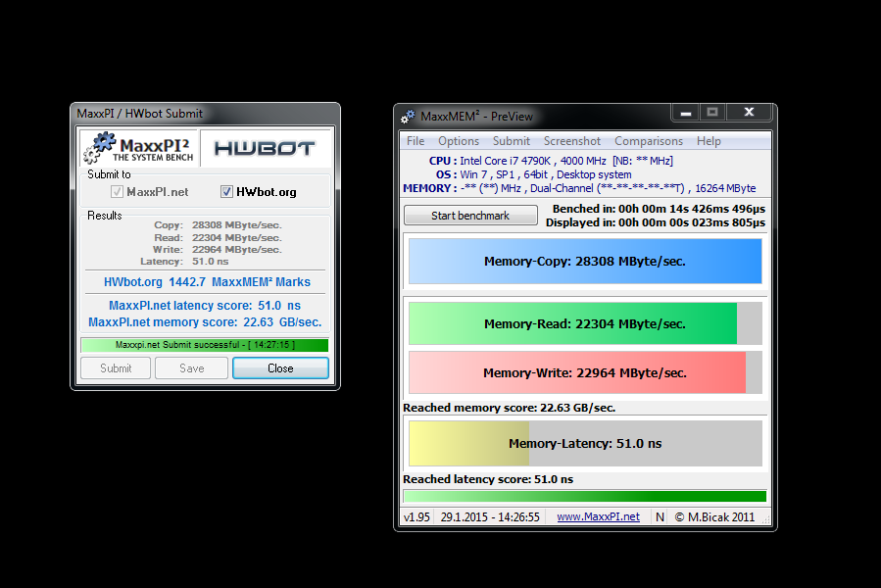Open the Comparisons menu
Screen dimensions: 881x588
point(649,141)
